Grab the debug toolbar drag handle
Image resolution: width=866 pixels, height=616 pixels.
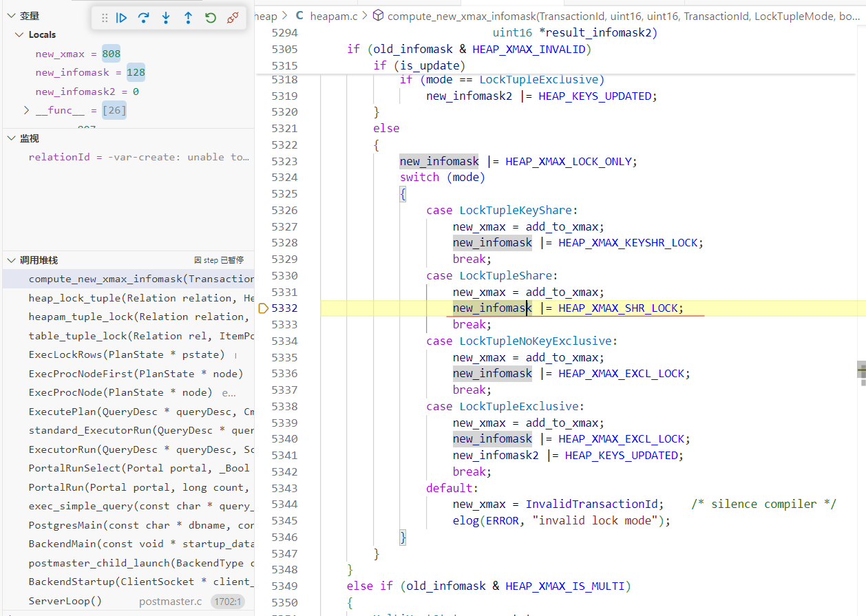pyautogui.click(x=105, y=19)
